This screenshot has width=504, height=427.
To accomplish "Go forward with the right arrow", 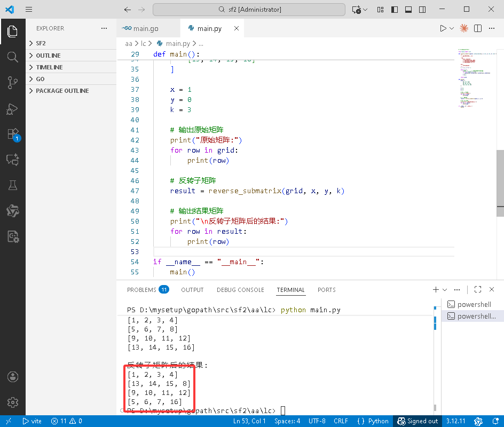I will (141, 10).
